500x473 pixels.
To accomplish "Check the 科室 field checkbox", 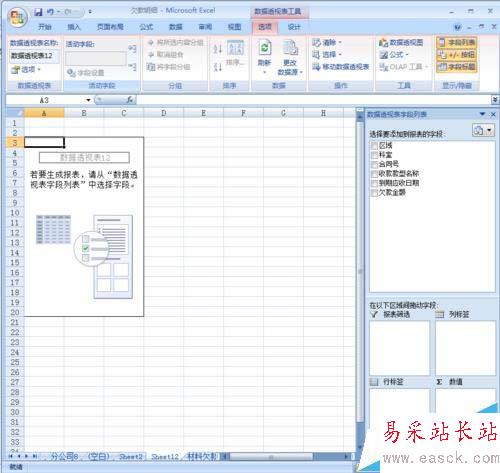I will [374, 155].
